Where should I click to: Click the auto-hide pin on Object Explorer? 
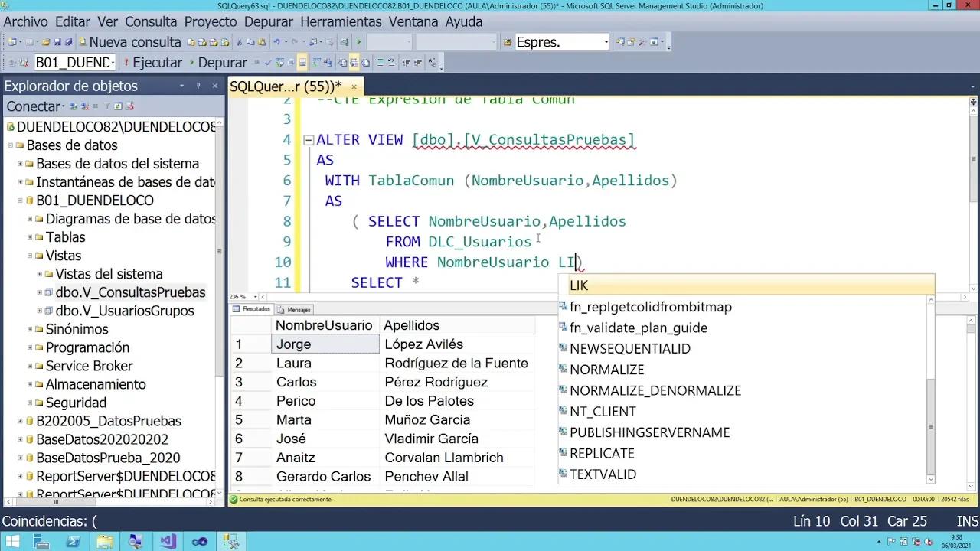point(198,86)
